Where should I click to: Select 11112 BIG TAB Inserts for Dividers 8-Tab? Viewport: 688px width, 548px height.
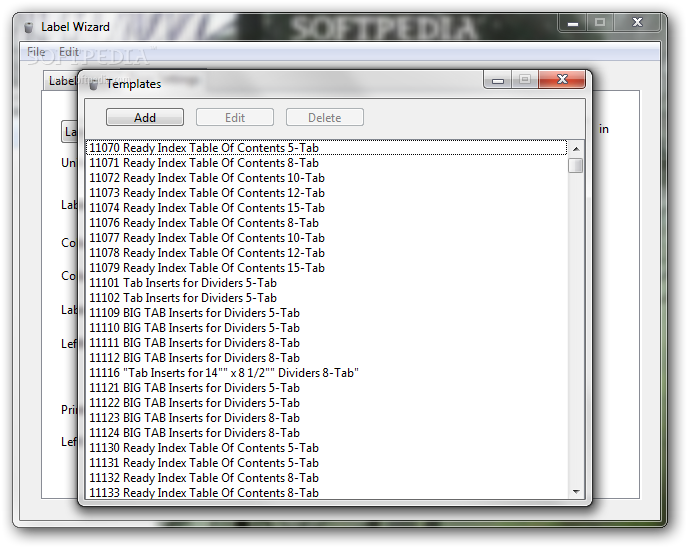[x=326, y=358]
